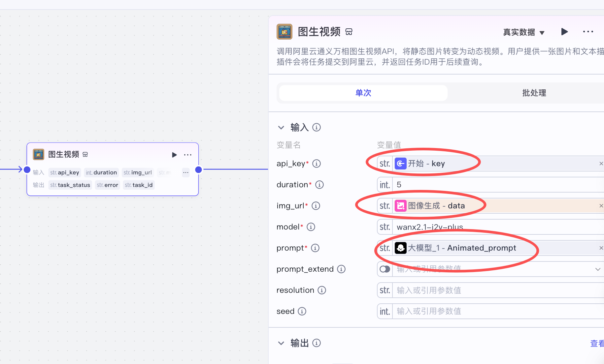Collapse the 输出 section
The image size is (604, 364).
(281, 343)
